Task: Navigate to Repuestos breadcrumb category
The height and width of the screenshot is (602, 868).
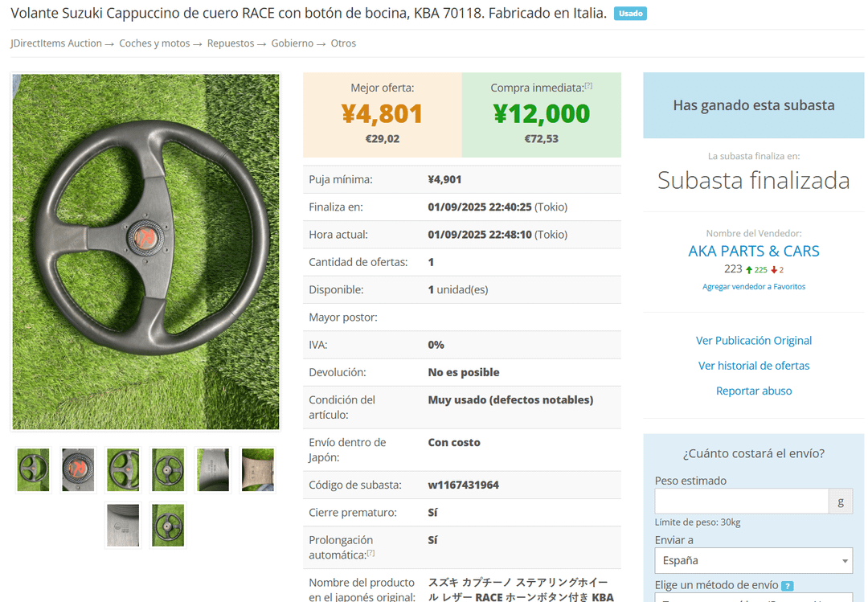Action: pos(230,43)
